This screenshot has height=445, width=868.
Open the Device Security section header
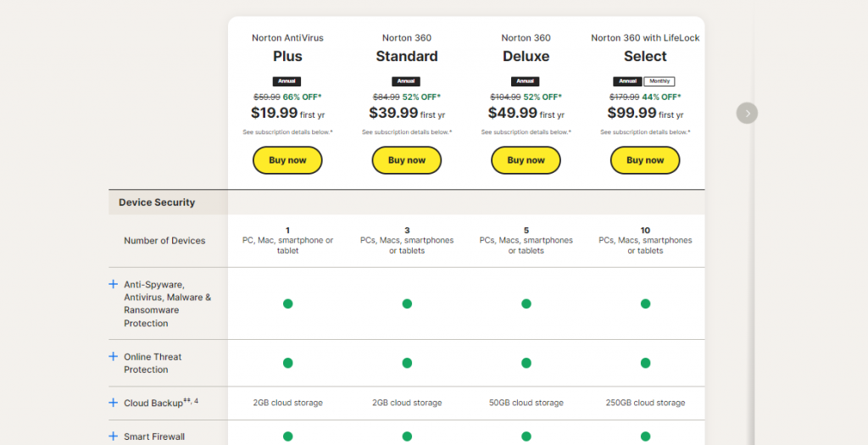[x=157, y=203]
